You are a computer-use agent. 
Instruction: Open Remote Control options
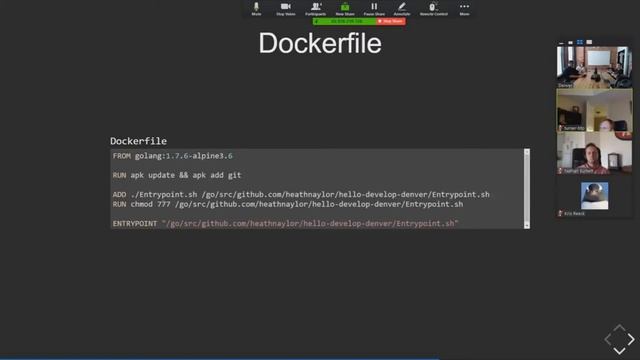point(433,9)
